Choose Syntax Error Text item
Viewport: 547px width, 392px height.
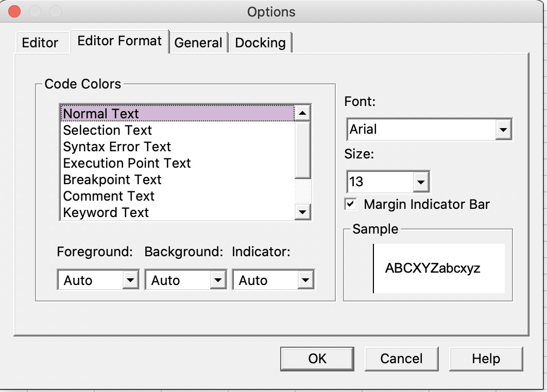117,147
